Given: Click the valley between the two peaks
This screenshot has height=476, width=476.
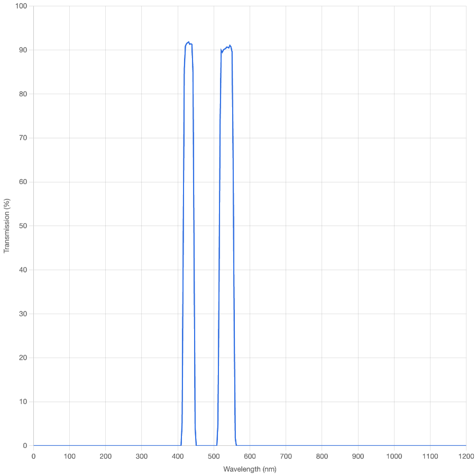Looking at the screenshot, I should pyautogui.click(x=206, y=446).
